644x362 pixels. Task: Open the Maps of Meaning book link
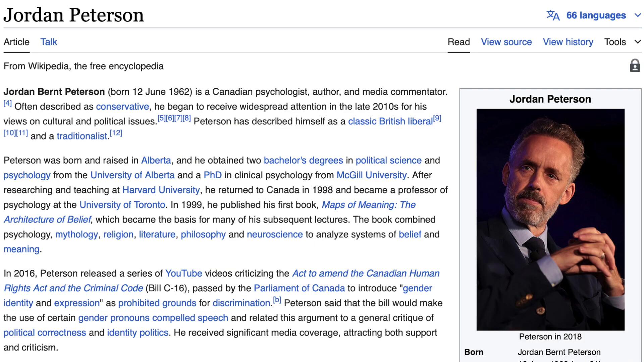pyautogui.click(x=368, y=205)
